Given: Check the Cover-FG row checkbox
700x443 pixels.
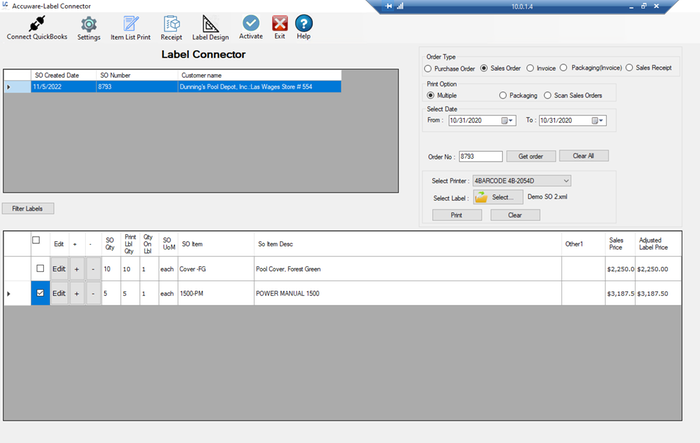Looking at the screenshot, I should tap(40, 268).
